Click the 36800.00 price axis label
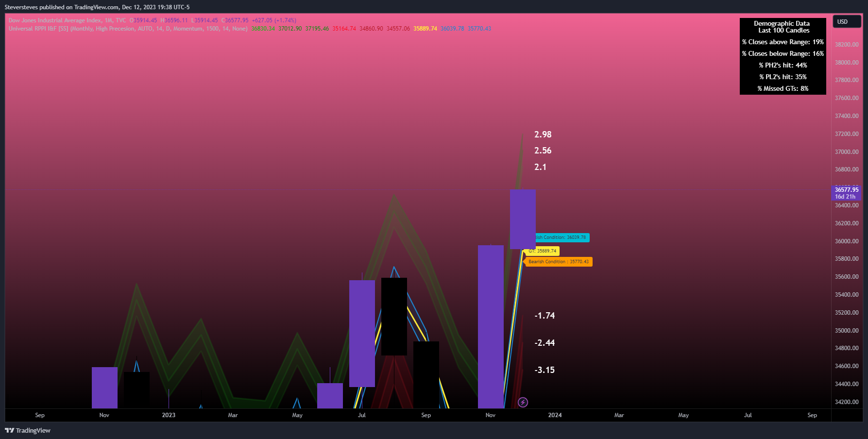The image size is (868, 439). (847, 169)
